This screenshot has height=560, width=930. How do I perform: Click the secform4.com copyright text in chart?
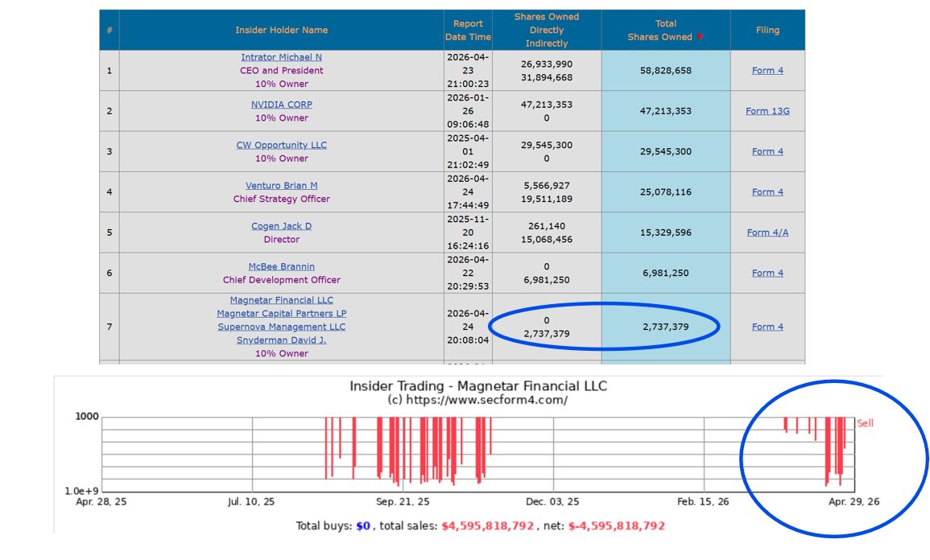pyautogui.click(x=477, y=400)
